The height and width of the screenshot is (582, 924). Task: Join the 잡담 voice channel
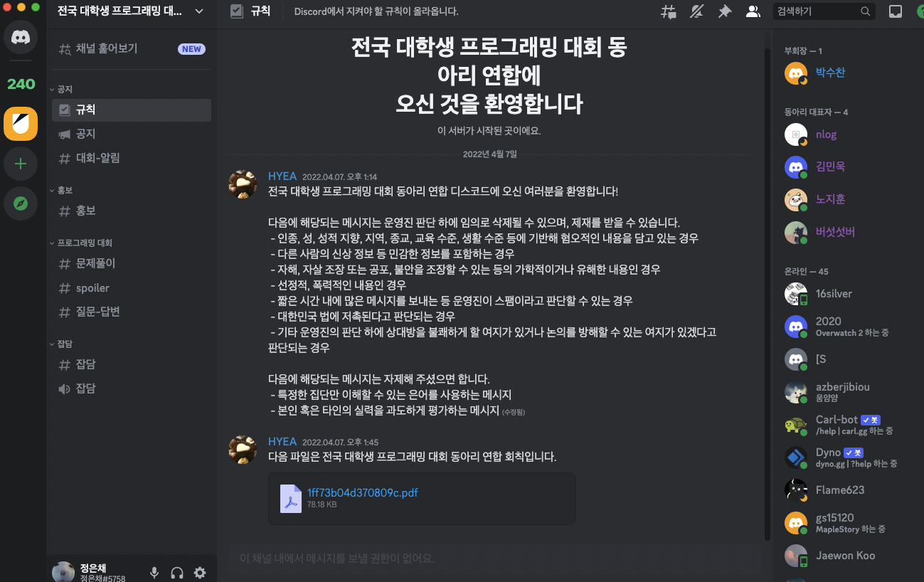(x=132, y=388)
